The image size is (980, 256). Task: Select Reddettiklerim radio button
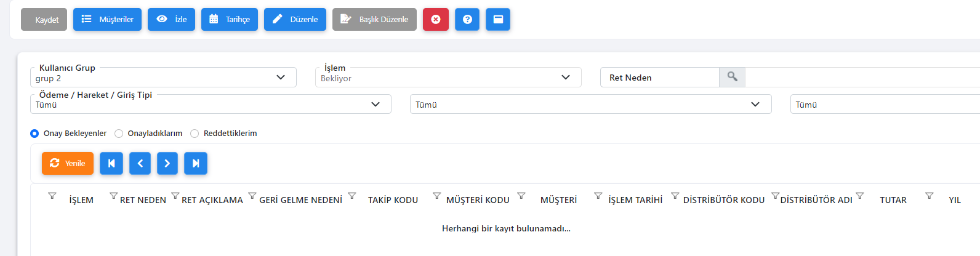tap(195, 134)
